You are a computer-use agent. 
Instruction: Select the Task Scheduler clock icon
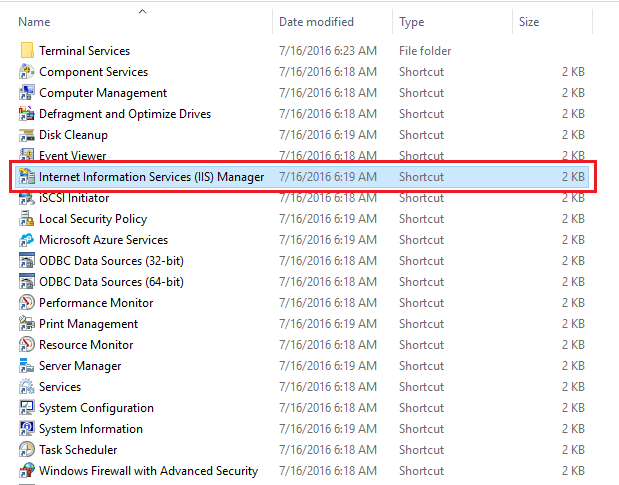(27, 449)
